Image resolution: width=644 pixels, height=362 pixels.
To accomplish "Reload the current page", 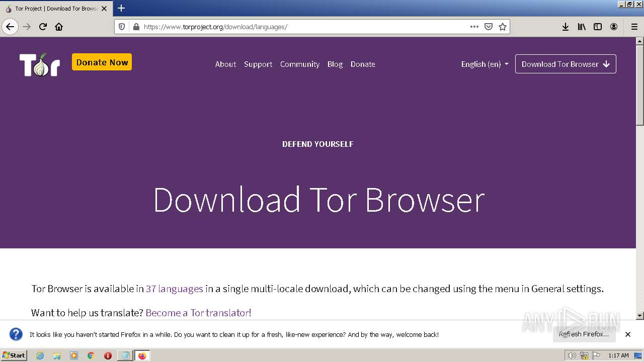I will click(x=43, y=27).
